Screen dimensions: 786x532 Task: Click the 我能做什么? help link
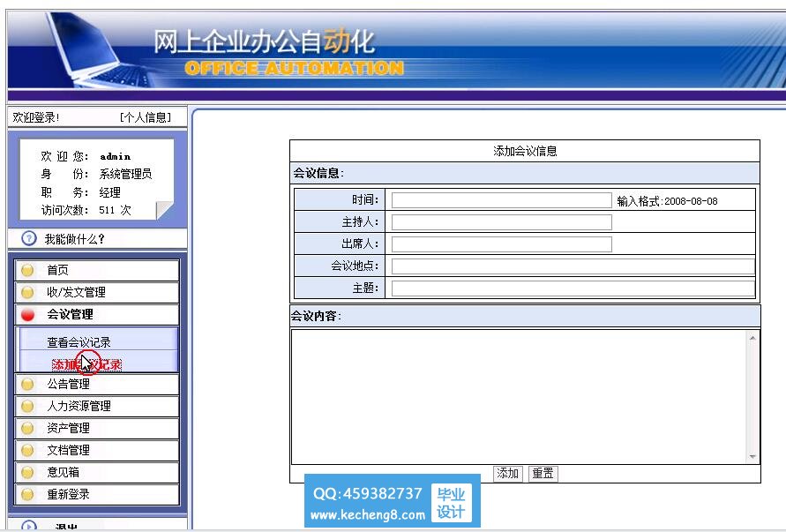(74, 239)
